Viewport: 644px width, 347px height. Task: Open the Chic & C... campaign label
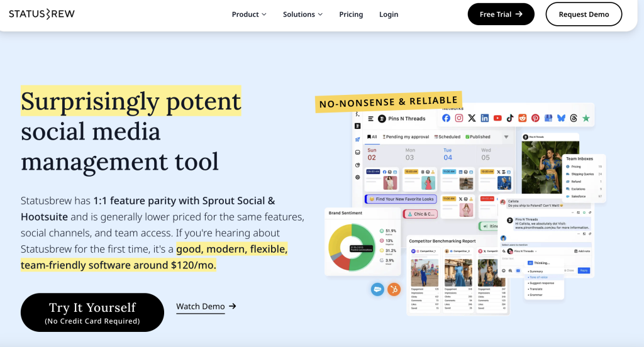(421, 214)
